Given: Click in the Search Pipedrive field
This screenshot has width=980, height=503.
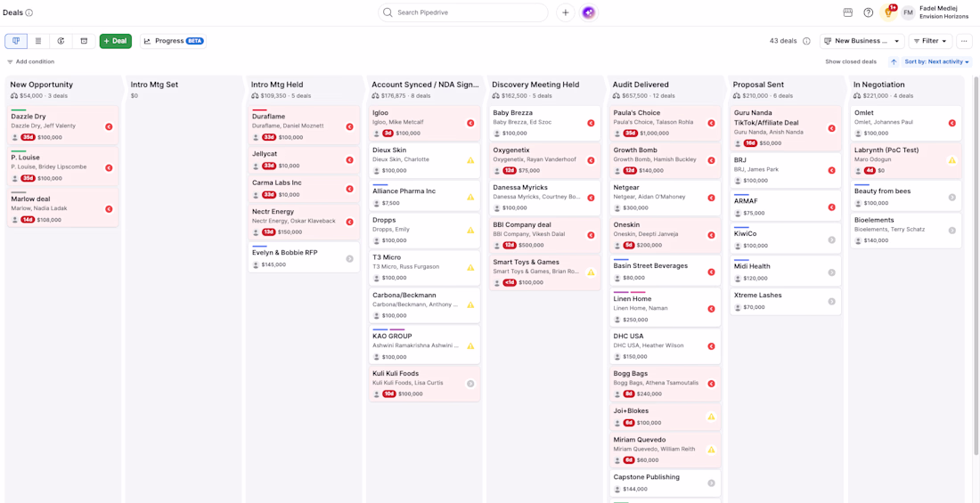Looking at the screenshot, I should (x=463, y=12).
